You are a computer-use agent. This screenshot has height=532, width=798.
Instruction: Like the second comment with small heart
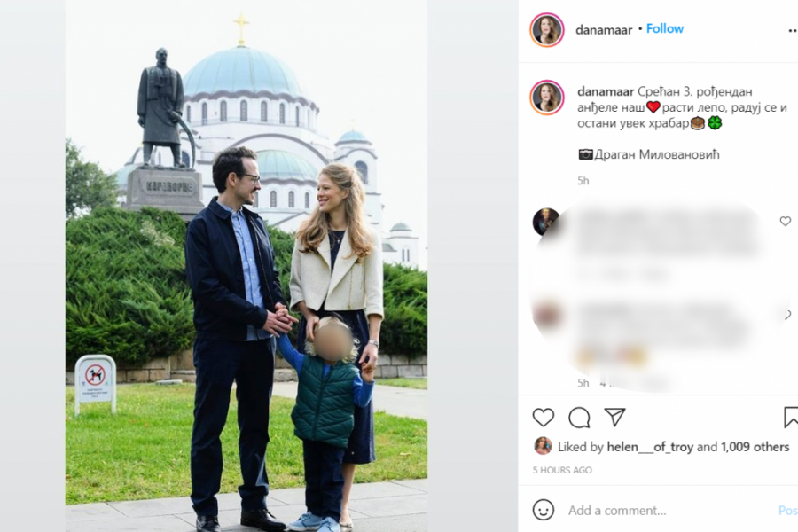(788, 315)
